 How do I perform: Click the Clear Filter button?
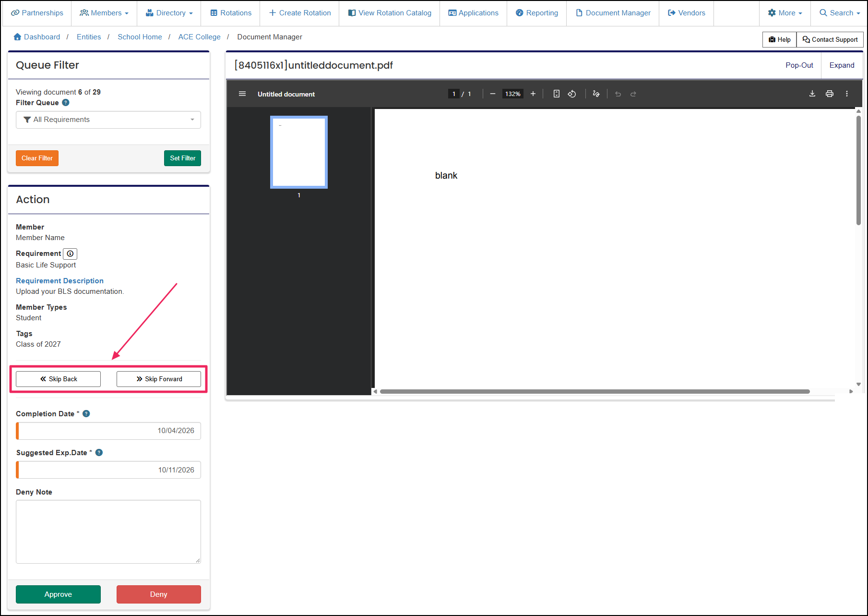pos(37,158)
